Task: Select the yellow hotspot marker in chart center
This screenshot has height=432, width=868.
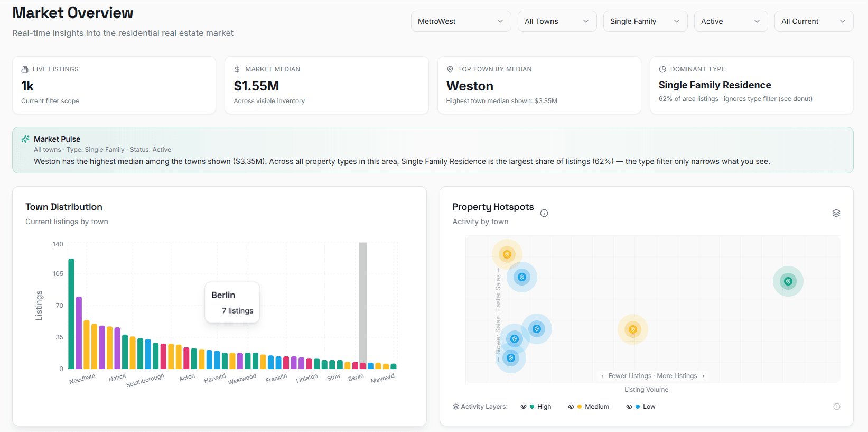Action: click(633, 329)
